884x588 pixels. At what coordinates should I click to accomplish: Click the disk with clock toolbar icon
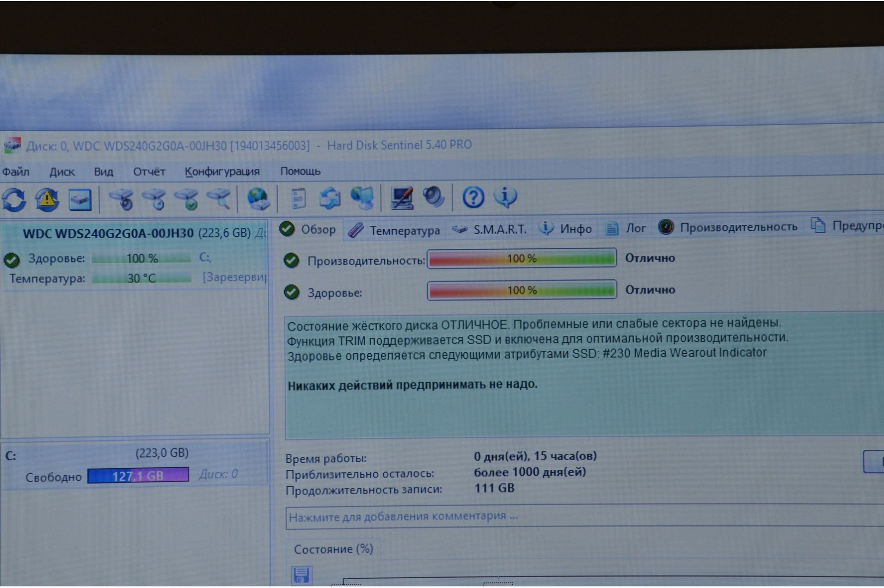[x=155, y=199]
